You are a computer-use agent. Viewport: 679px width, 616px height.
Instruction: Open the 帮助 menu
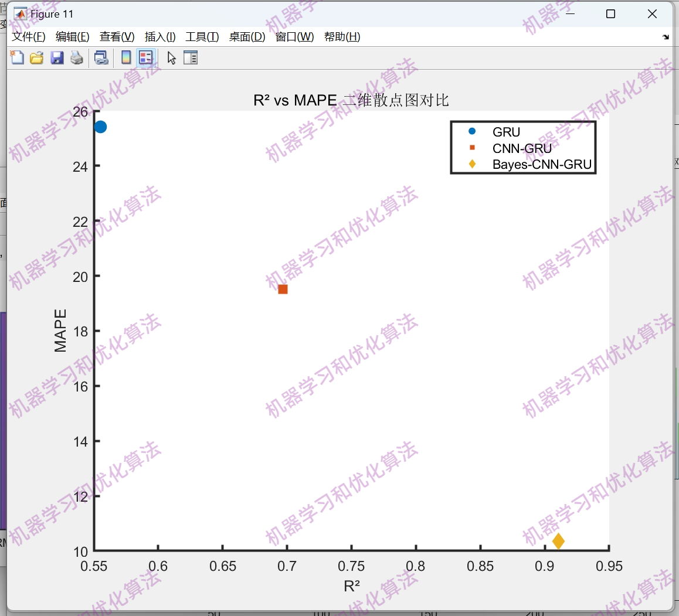(342, 36)
